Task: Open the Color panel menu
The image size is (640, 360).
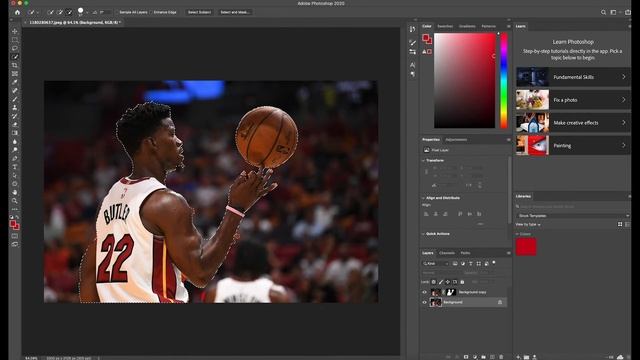Action: (x=509, y=26)
